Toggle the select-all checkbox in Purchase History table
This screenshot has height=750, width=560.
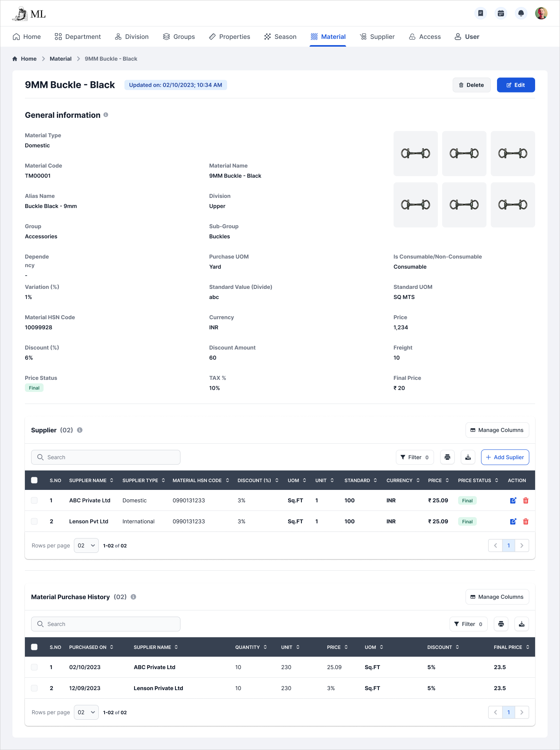[34, 647]
